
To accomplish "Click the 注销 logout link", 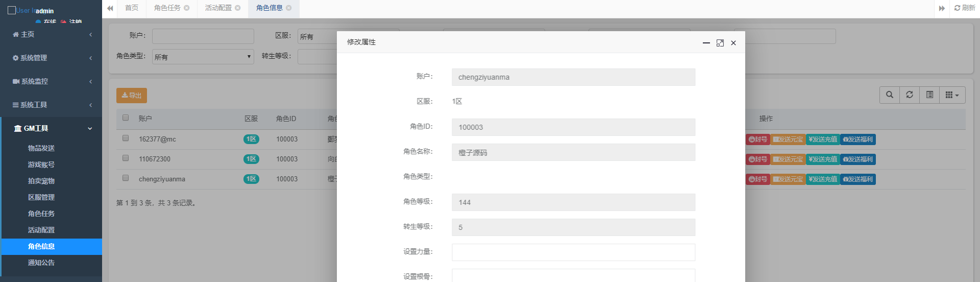I will tap(72, 22).
